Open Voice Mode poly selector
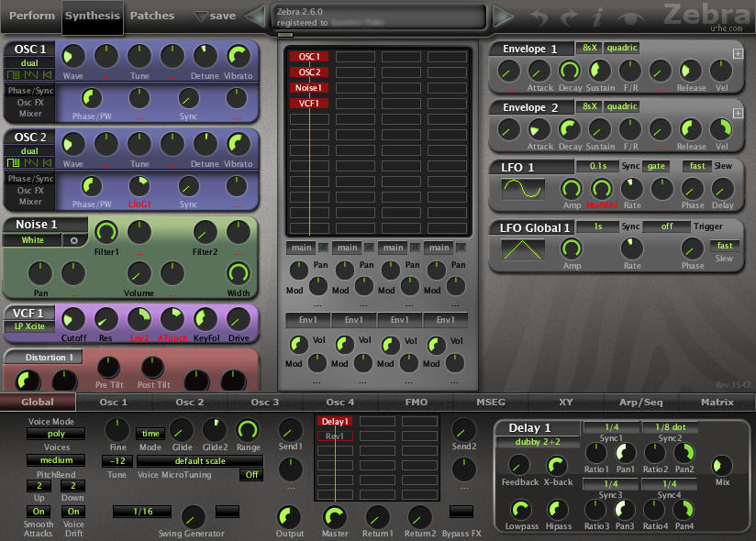Screen dimensions: 756x541 click(56, 434)
